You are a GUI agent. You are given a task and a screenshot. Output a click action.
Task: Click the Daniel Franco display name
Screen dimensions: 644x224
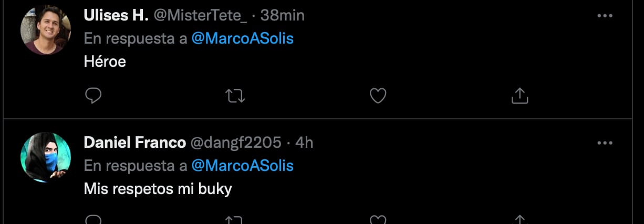tap(135, 142)
